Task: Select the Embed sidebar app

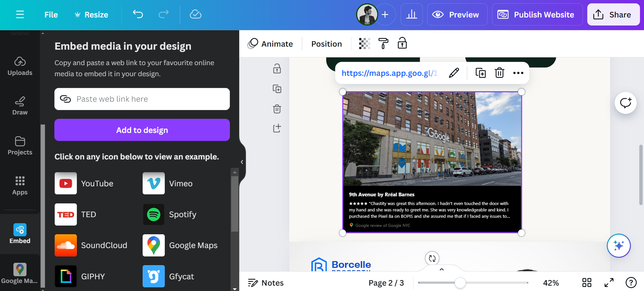Action: click(20, 234)
